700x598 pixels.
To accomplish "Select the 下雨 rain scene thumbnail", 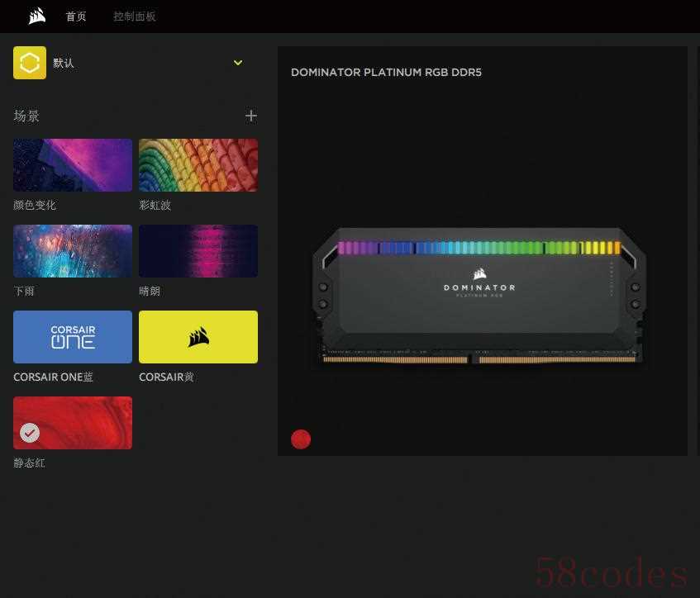I will pos(73,251).
